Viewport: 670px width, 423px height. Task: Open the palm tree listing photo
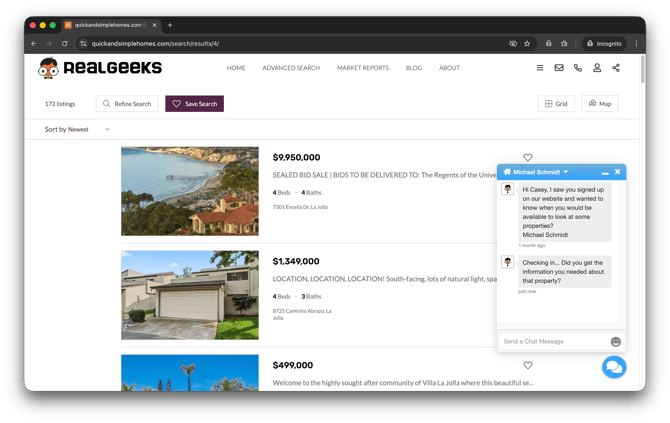tap(190, 373)
